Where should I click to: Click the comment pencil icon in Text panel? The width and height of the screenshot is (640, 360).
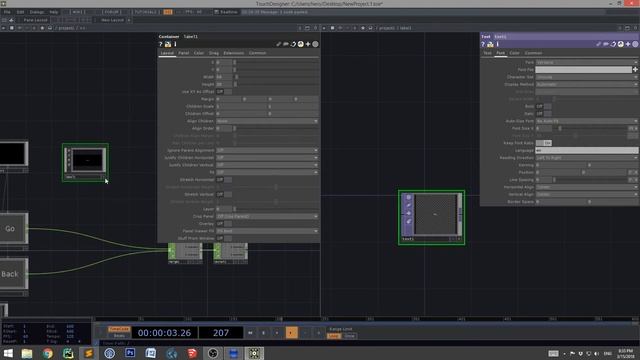point(598,44)
